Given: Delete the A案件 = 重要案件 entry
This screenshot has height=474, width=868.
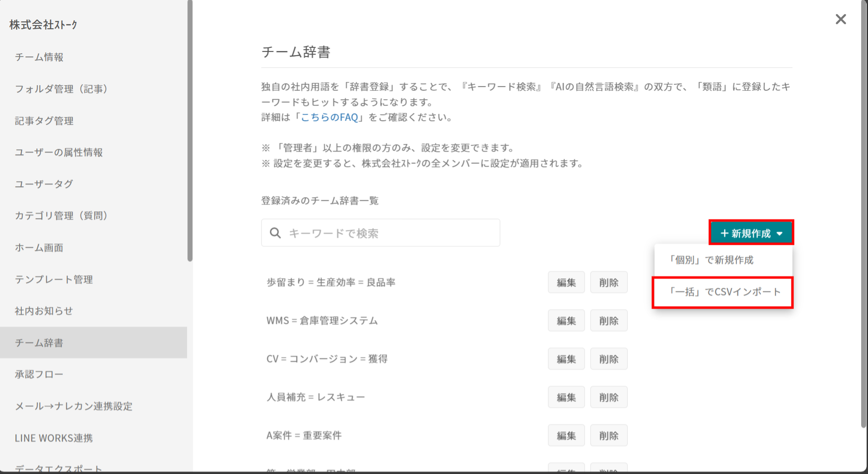Looking at the screenshot, I should (x=609, y=436).
